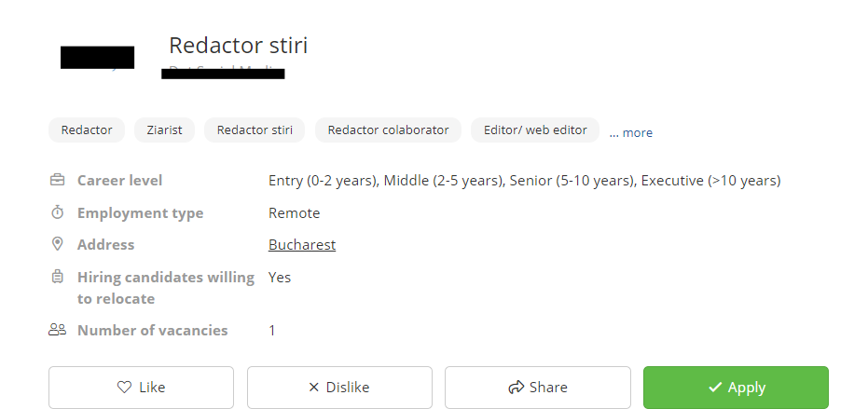Image resolution: width=868 pixels, height=409 pixels.
Task: Click the luggage icon beside relocation row
Action: [57, 278]
